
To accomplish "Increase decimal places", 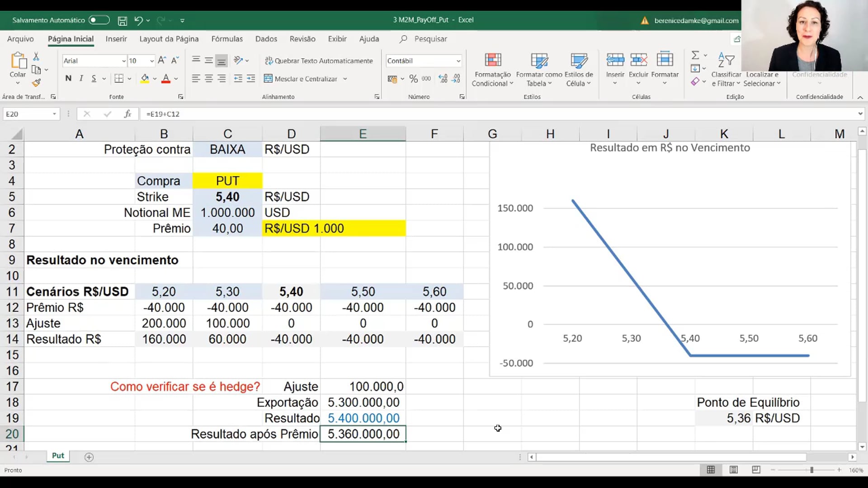I will point(443,79).
